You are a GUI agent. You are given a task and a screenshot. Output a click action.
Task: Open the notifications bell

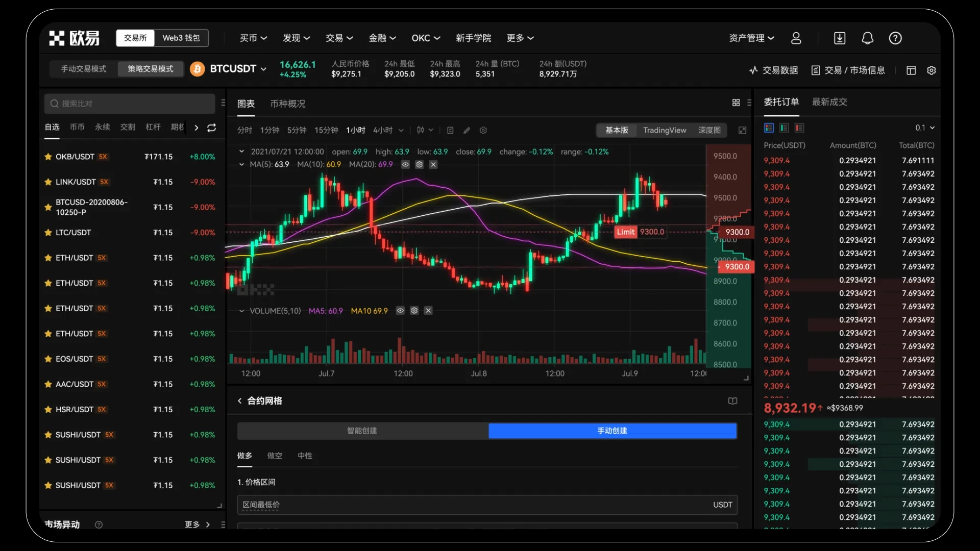click(867, 38)
